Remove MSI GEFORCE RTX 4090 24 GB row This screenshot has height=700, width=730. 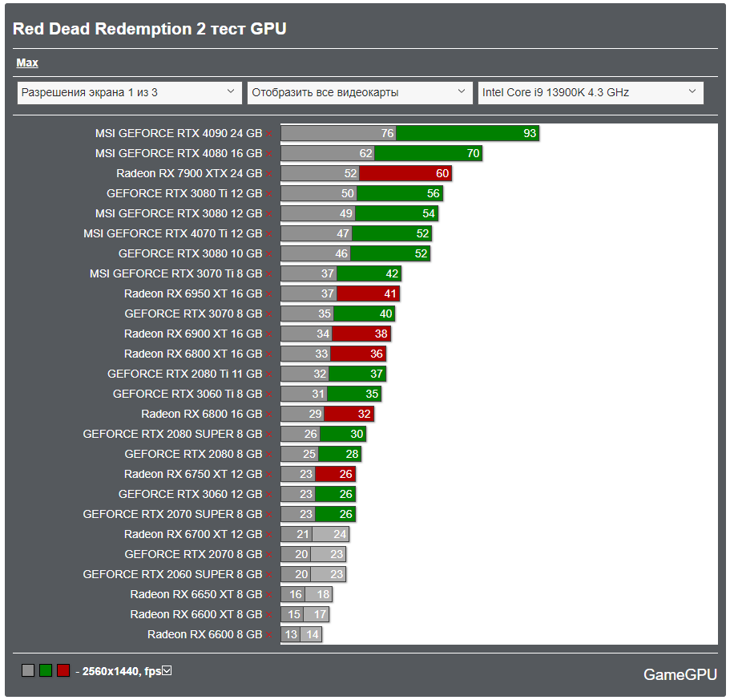point(269,134)
